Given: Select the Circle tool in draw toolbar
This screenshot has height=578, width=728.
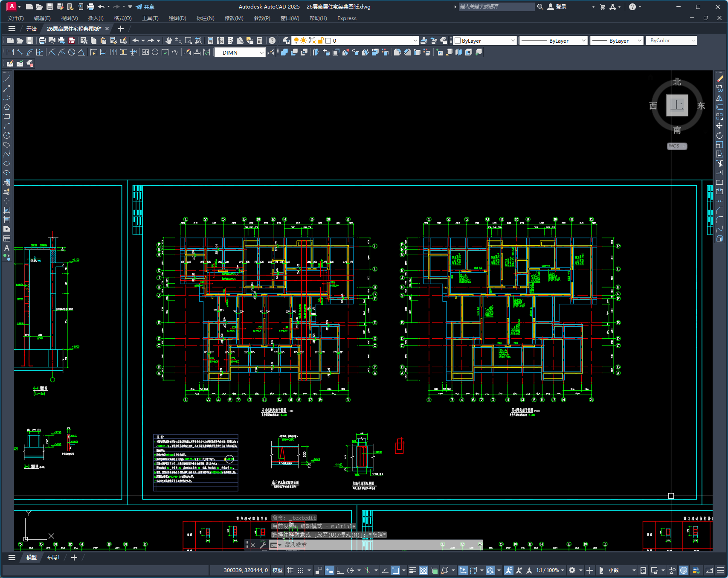Looking at the screenshot, I should pyautogui.click(x=7, y=135).
